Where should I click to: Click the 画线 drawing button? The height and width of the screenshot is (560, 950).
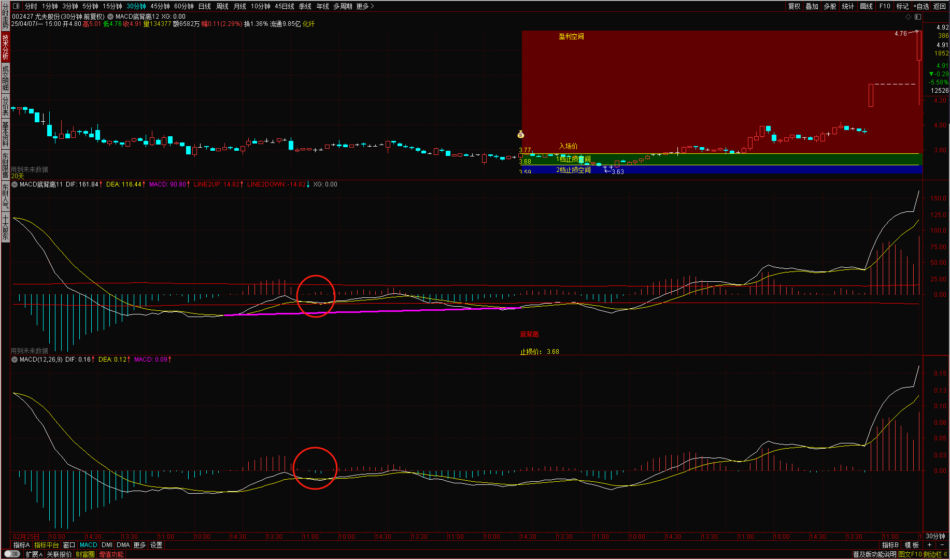tap(866, 6)
